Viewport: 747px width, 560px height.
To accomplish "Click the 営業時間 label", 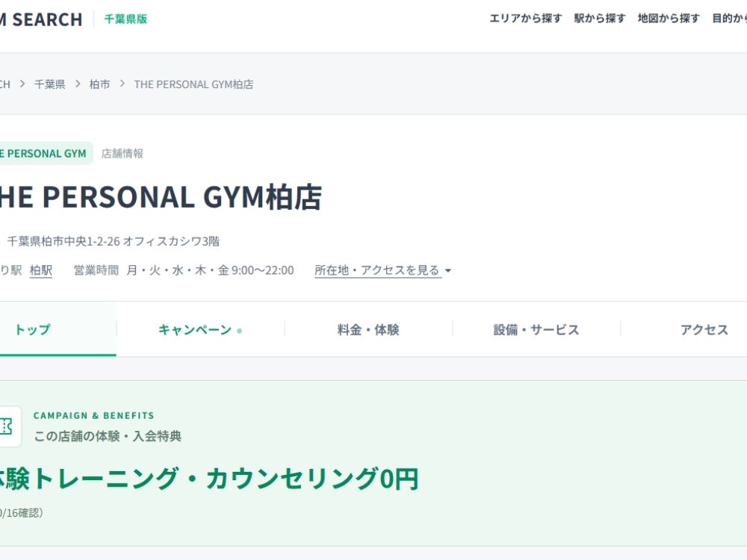I will 96,270.
